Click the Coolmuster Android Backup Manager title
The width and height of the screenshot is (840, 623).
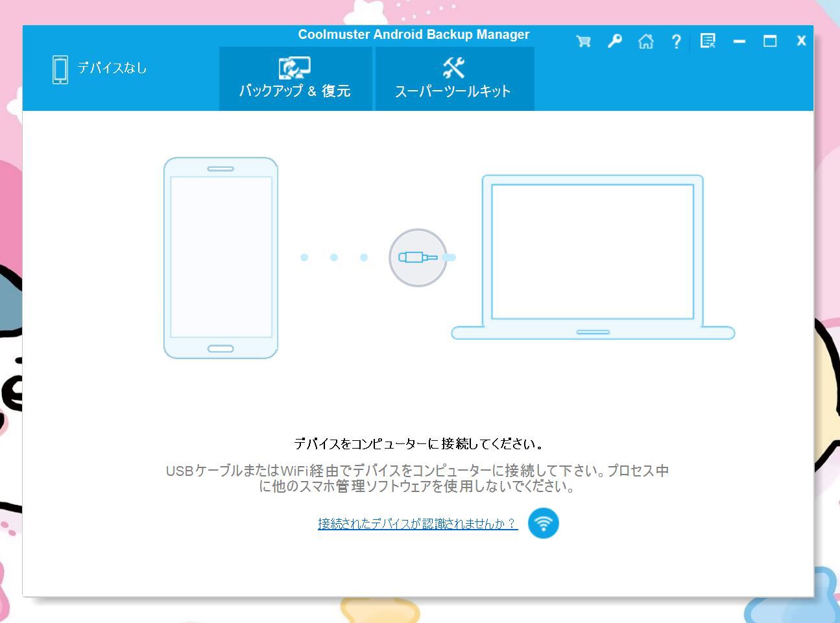pos(414,35)
